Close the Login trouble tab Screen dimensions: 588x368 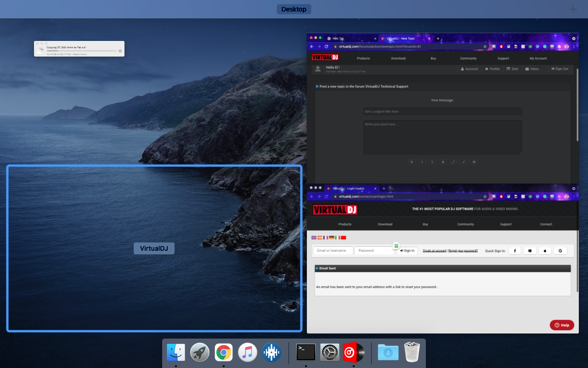point(375,189)
